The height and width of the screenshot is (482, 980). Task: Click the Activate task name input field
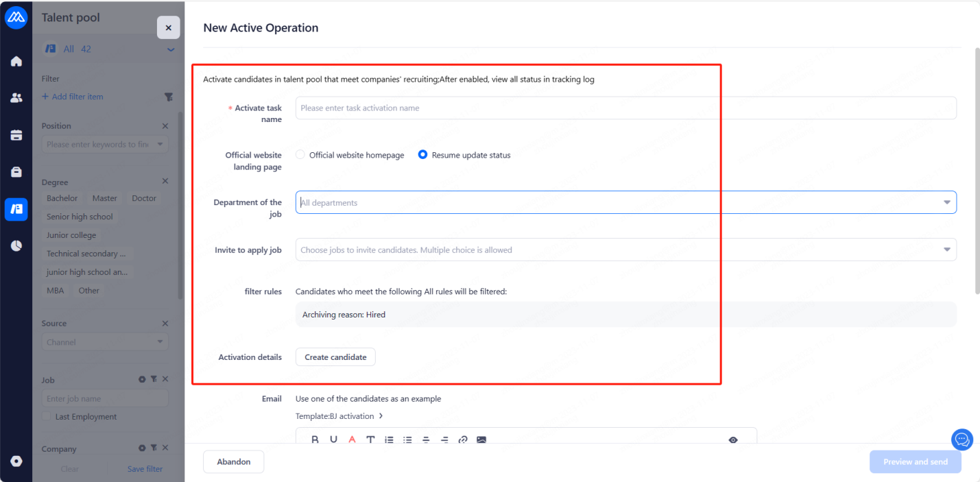point(625,108)
